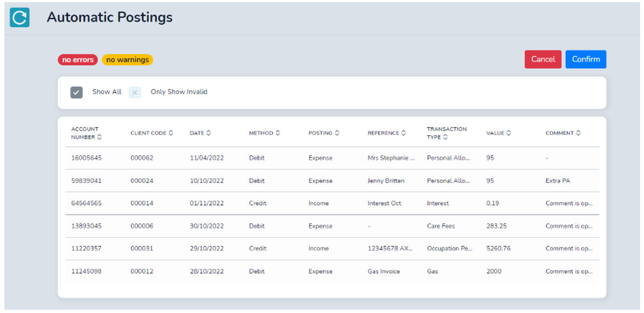Click the no errors badge

[78, 60]
